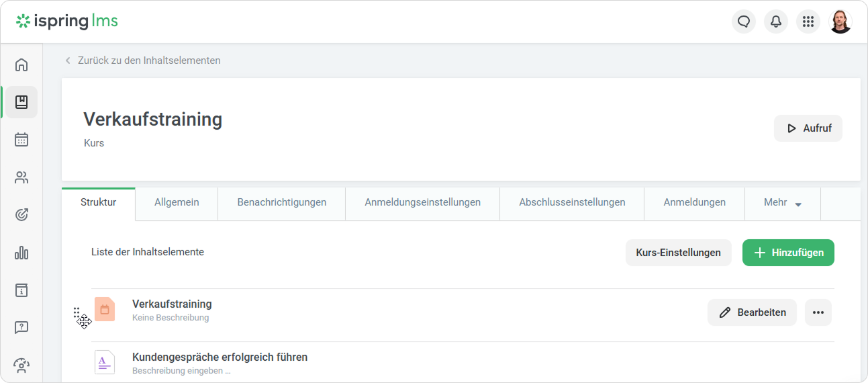
Task: Open the three-dot menu for Verkaufstraining
Action: click(818, 312)
